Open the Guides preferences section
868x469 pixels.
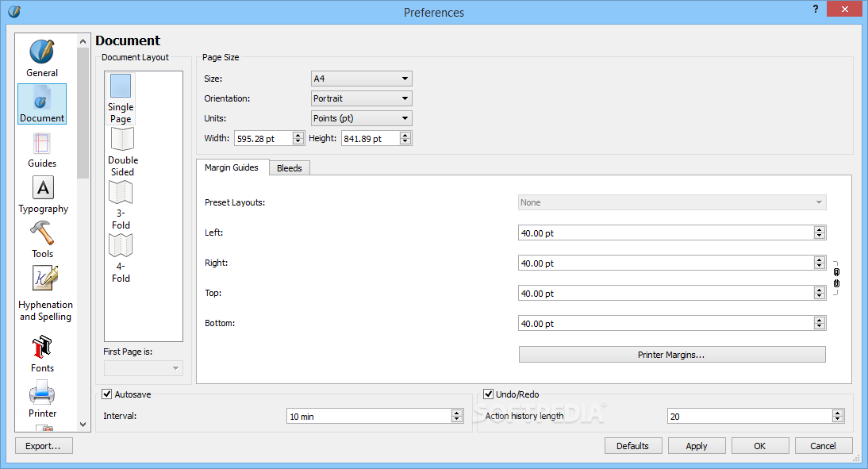42,149
